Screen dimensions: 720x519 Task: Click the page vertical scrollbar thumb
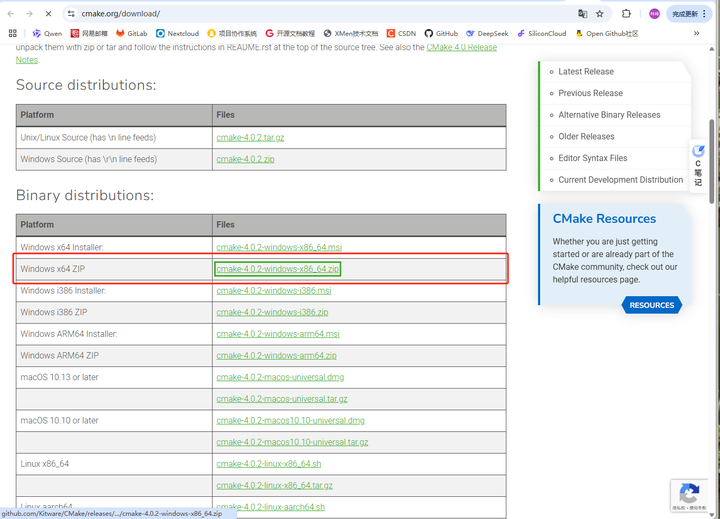click(712, 161)
